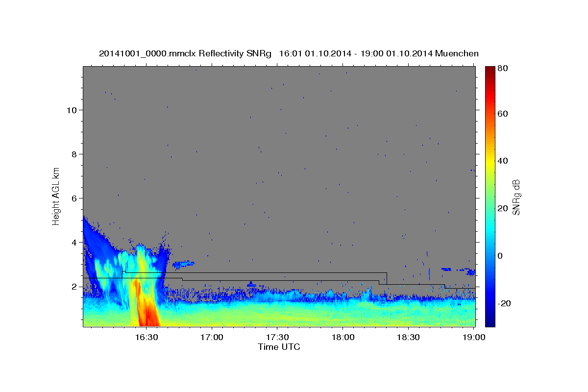Click the height tick label 10
This screenshot has height=392, width=588.
pos(71,110)
